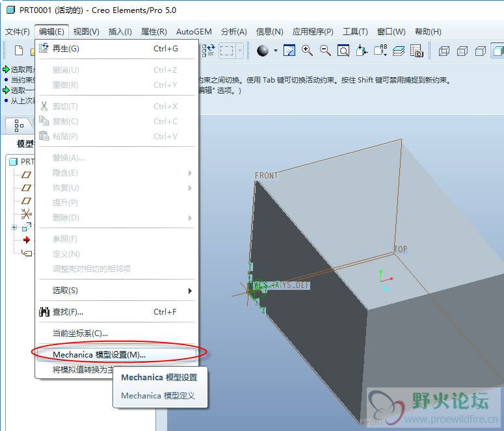Image resolution: width=504 pixels, height=431 pixels.
Task: Click the regenerate icon beside 再生(G)
Action: 44,48
